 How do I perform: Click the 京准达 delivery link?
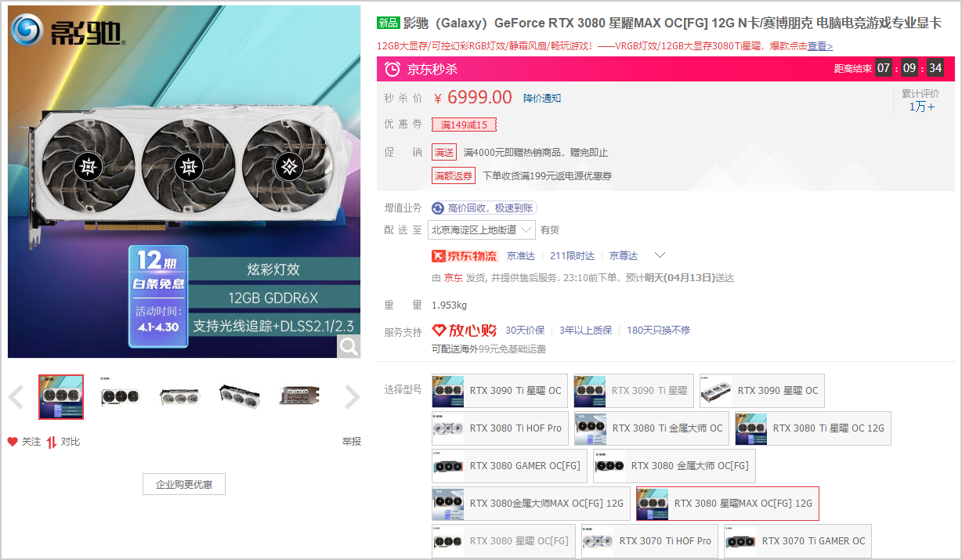tap(521, 256)
